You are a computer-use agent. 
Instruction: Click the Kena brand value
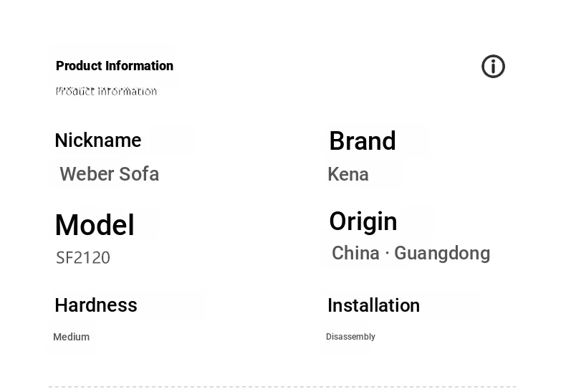[348, 174]
